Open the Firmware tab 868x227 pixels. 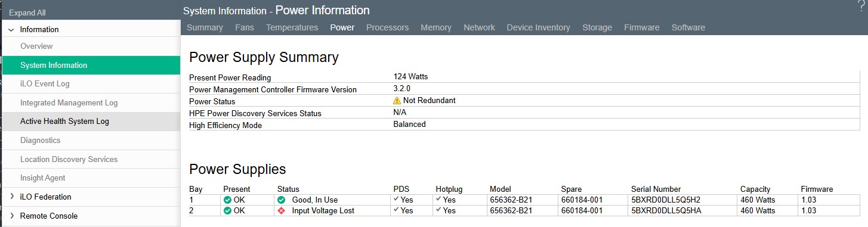[642, 27]
